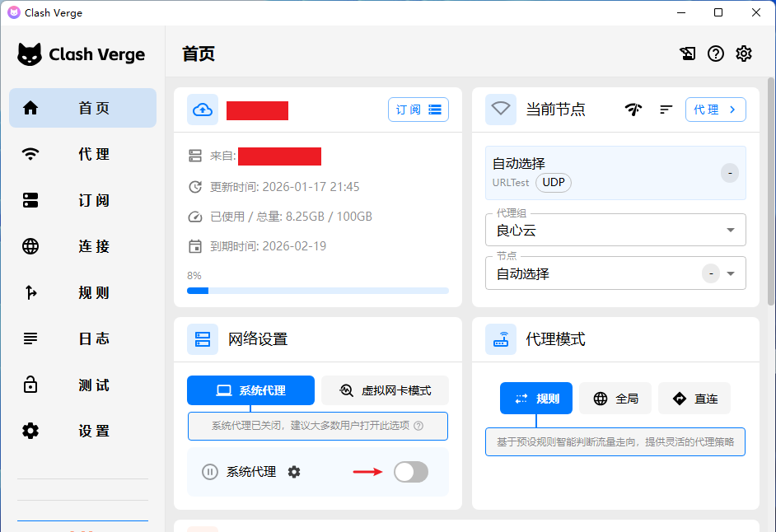Click the node sort icon
The height and width of the screenshot is (532, 776).
(x=666, y=110)
